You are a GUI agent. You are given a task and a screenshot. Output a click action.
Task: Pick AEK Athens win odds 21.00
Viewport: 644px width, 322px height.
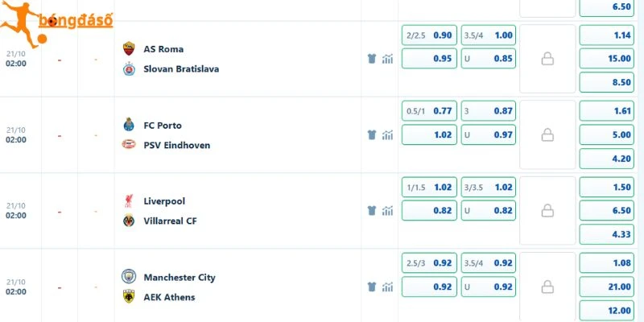(x=607, y=287)
